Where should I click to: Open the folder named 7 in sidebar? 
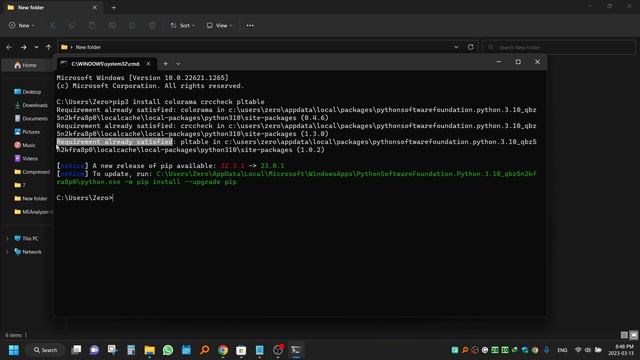tap(20, 185)
